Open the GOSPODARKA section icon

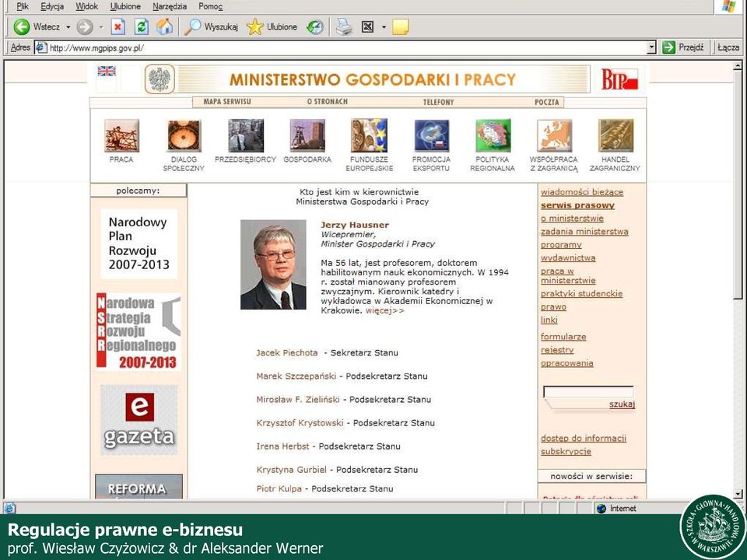click(x=307, y=135)
